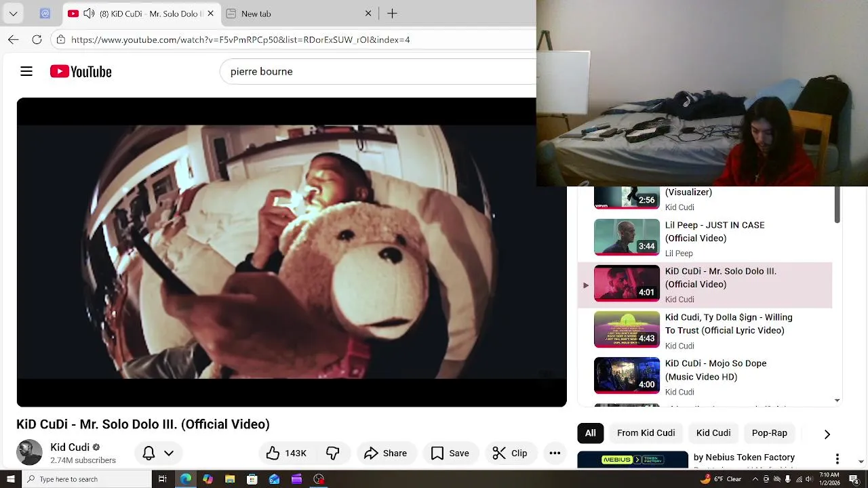View site information icon in address bar
The height and width of the screenshot is (488, 868).
[61, 39]
